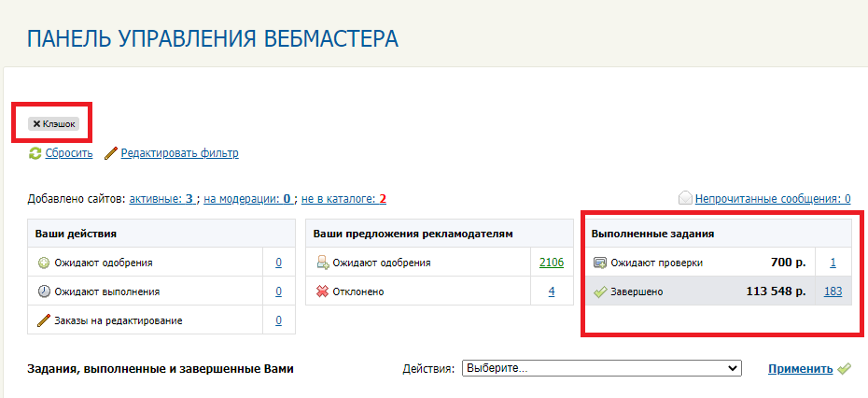Open the 0 count for Заказы на редактирование
This screenshot has width=868, height=398.
tap(278, 320)
